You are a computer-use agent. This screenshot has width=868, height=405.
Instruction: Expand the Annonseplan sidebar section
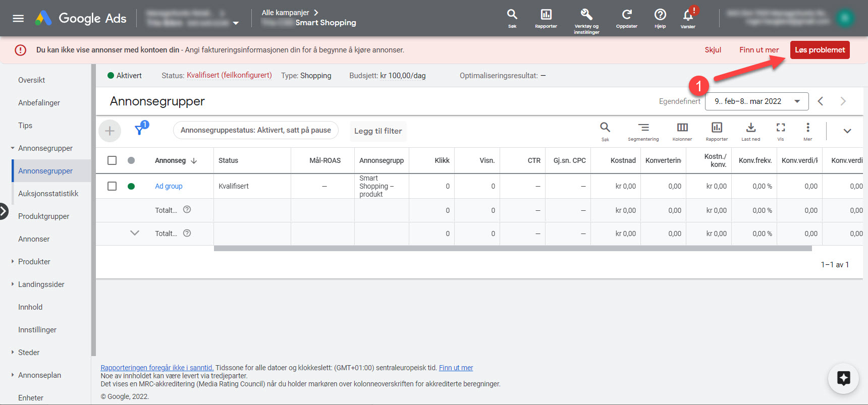pyautogui.click(x=12, y=375)
